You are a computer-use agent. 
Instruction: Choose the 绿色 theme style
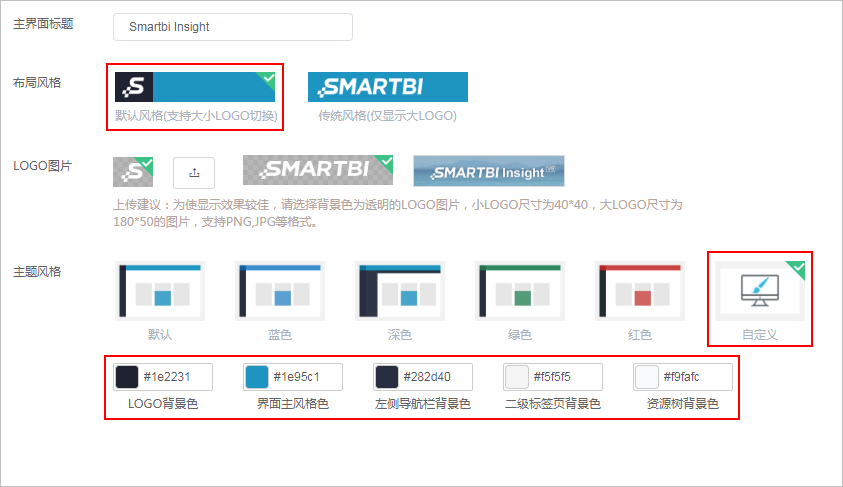(520, 291)
